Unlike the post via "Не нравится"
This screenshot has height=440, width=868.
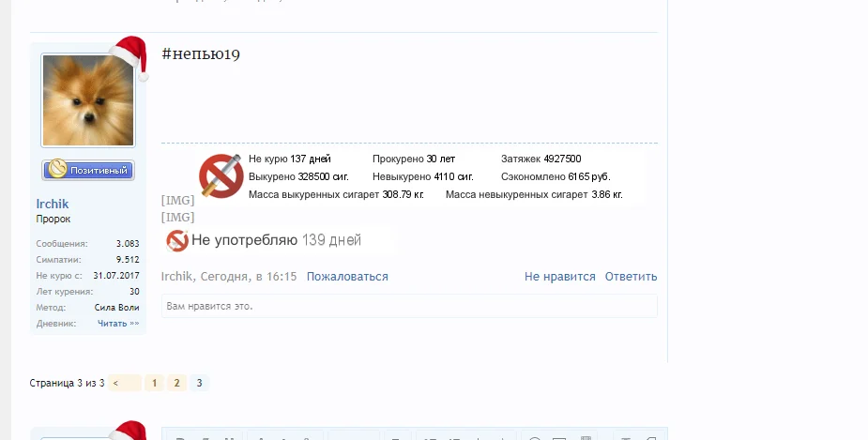(559, 276)
